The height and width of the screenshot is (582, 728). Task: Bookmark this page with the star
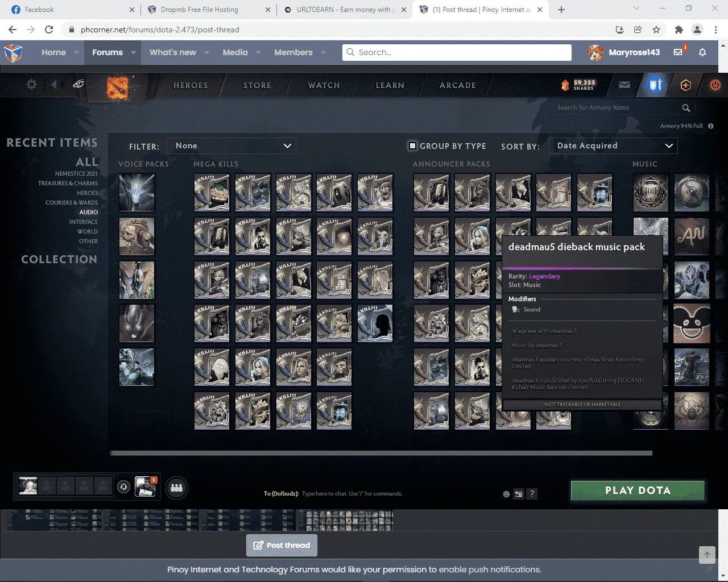click(x=656, y=30)
